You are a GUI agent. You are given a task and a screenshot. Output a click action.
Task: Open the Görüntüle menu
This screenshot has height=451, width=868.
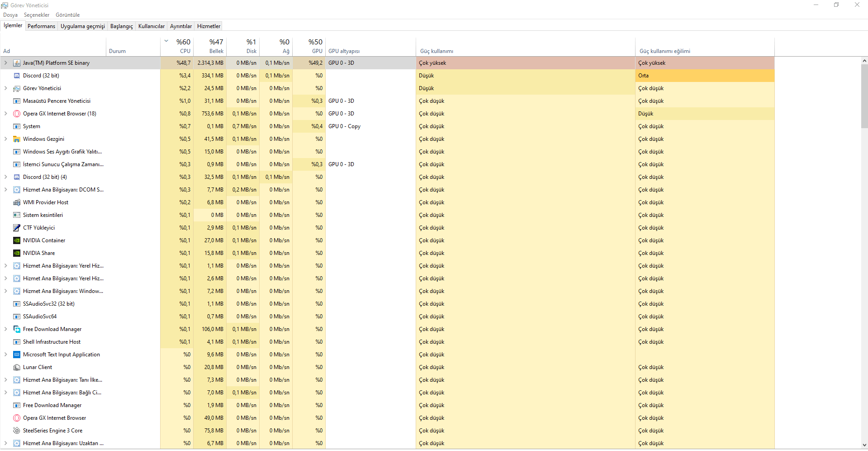pyautogui.click(x=68, y=15)
